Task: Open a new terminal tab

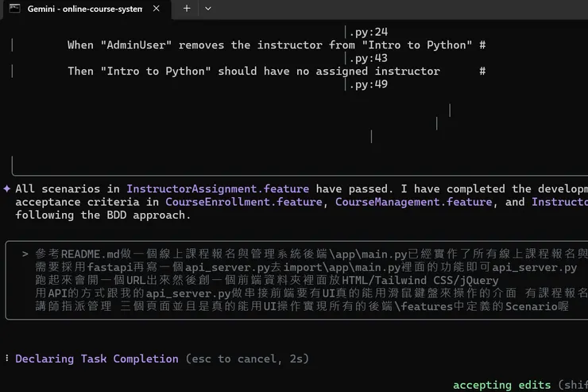Action: (x=187, y=8)
